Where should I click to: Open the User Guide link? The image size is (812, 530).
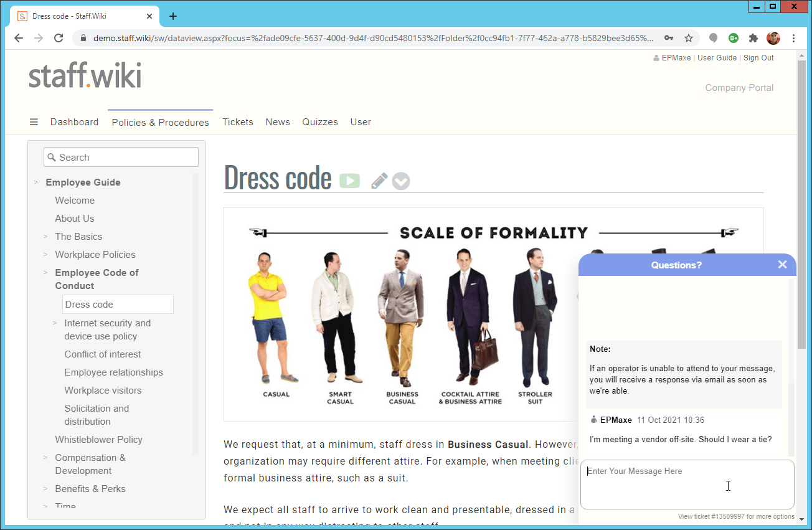[717, 58]
